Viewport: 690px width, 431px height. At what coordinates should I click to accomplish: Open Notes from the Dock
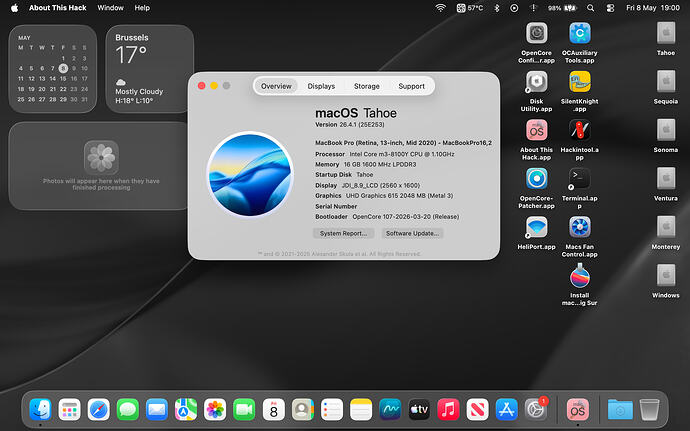tap(361, 409)
